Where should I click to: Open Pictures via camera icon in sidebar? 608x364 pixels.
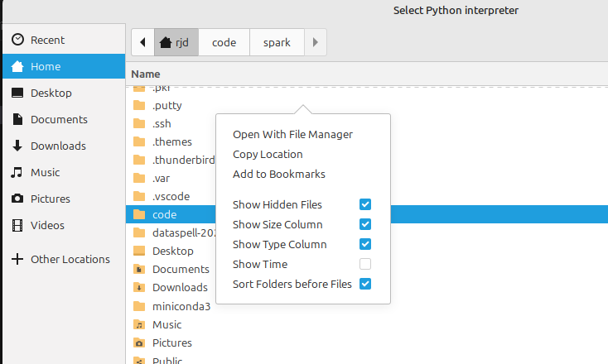[x=17, y=199]
